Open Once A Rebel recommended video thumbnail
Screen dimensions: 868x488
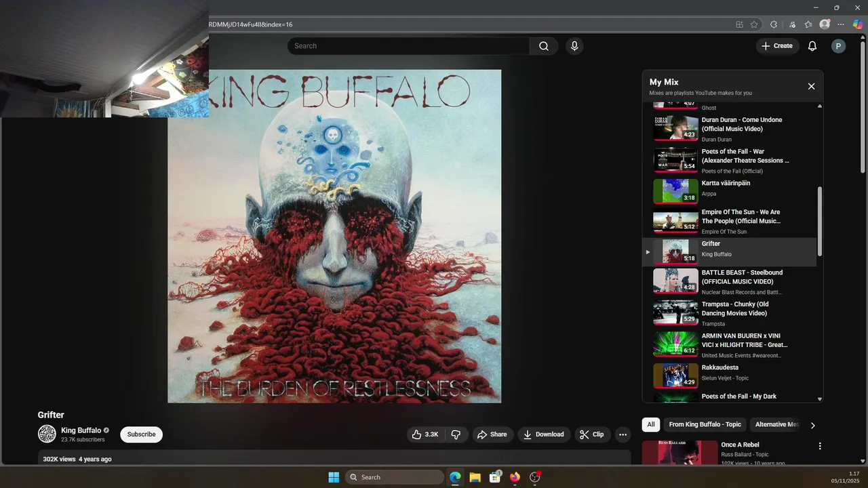coord(679,453)
